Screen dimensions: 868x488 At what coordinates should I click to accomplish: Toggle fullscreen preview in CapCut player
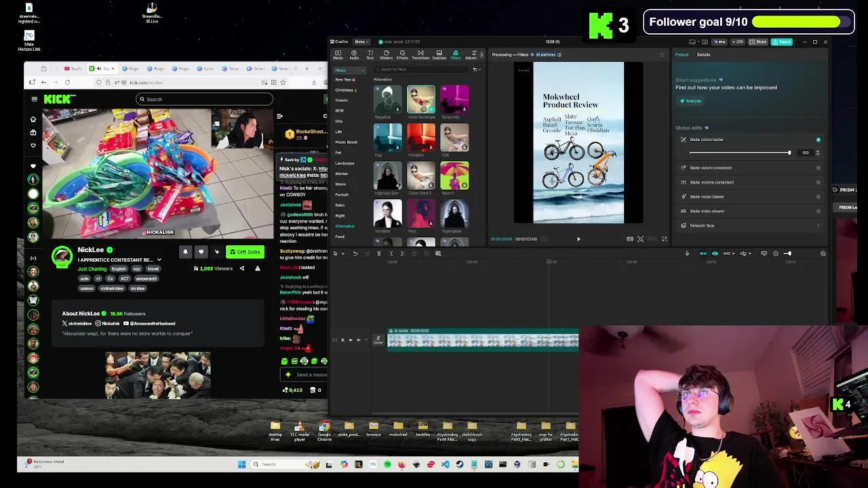tap(664, 239)
